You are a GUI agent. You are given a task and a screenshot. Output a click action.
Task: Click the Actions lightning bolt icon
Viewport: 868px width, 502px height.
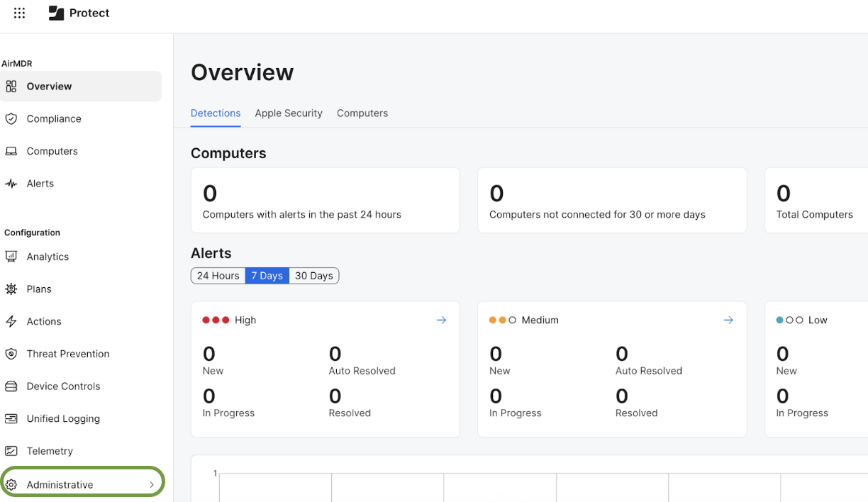[x=11, y=322]
